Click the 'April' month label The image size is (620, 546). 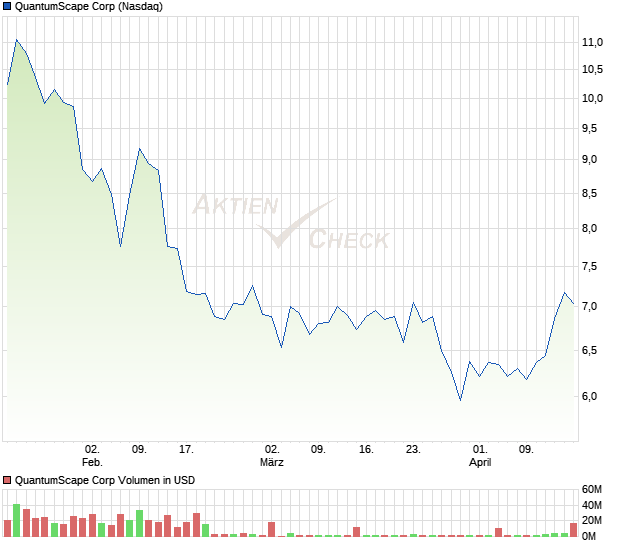(480, 462)
